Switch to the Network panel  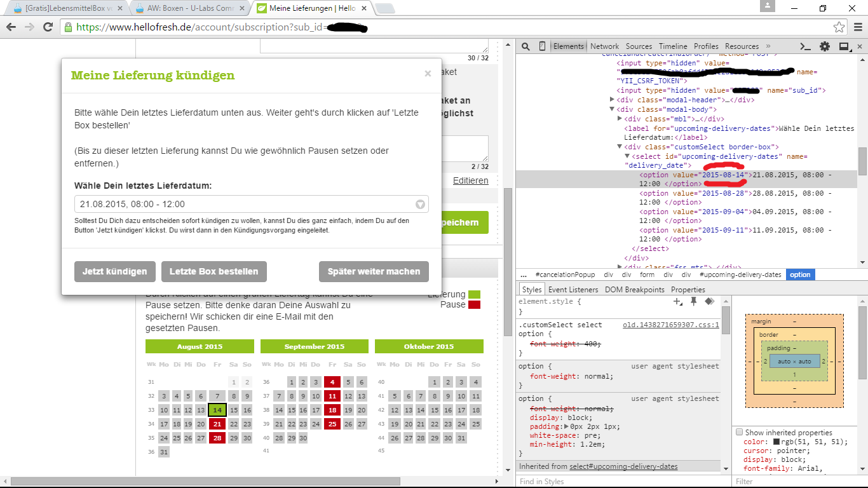pyautogui.click(x=604, y=46)
